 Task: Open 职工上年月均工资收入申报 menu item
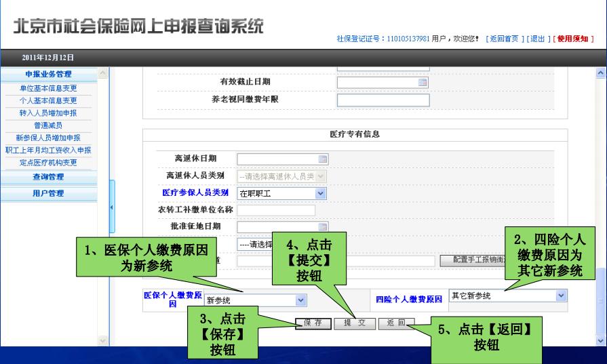[48, 150]
